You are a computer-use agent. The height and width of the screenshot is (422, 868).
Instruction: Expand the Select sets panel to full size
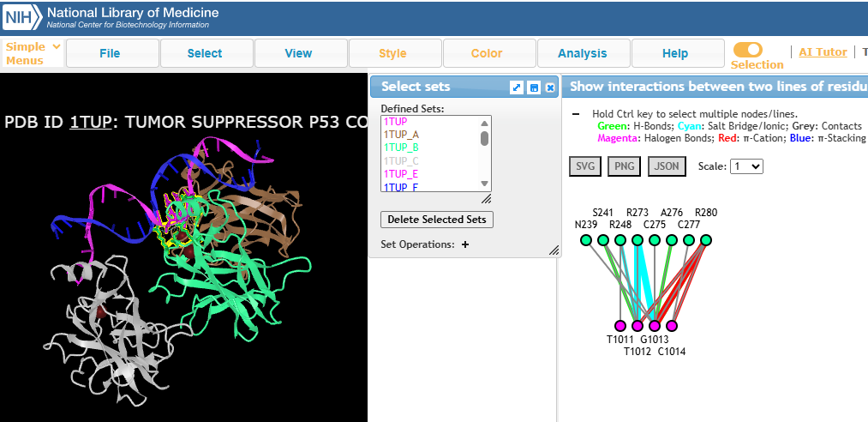point(517,87)
